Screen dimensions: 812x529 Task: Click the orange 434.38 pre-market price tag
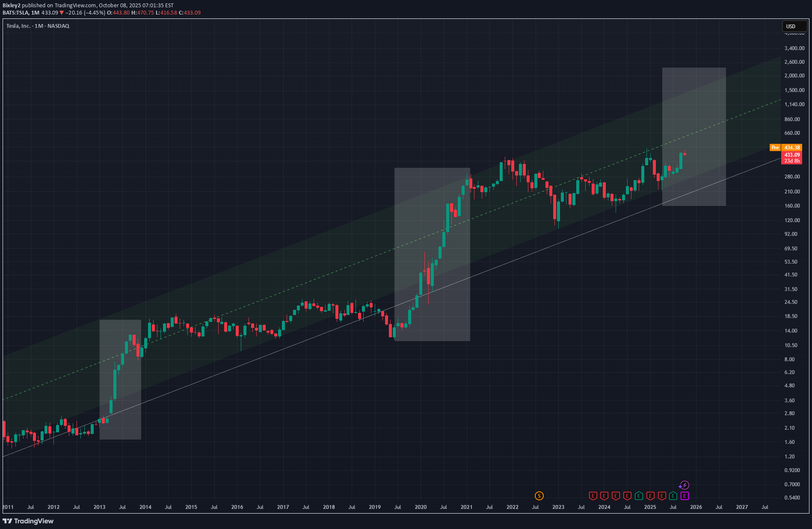pyautogui.click(x=792, y=148)
